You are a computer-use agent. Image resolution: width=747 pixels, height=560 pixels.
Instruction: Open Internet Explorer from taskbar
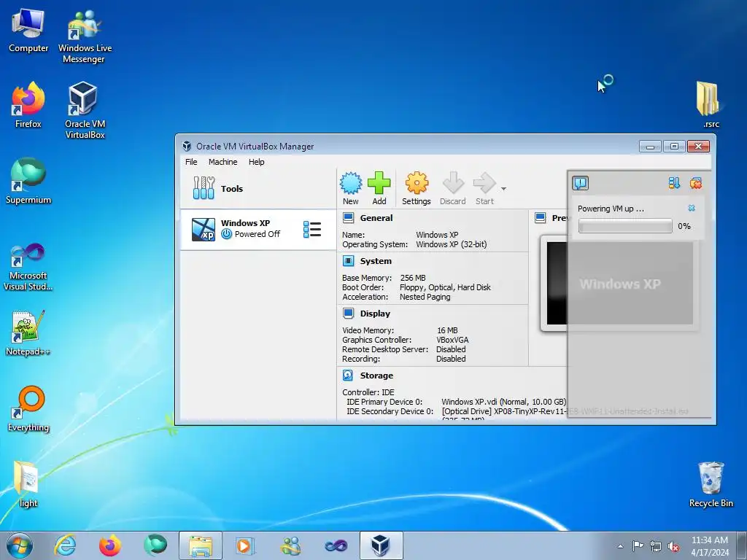pyautogui.click(x=65, y=545)
